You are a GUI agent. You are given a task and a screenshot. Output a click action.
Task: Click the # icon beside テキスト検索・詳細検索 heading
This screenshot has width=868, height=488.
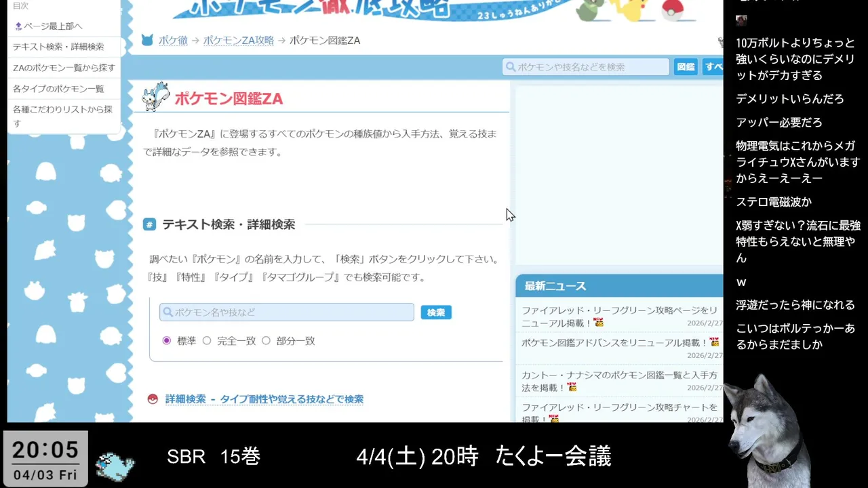150,224
